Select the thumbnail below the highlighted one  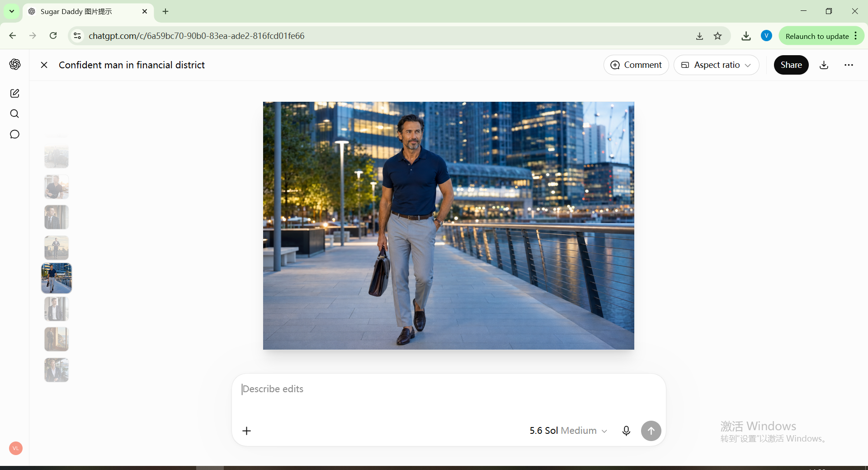(x=57, y=309)
